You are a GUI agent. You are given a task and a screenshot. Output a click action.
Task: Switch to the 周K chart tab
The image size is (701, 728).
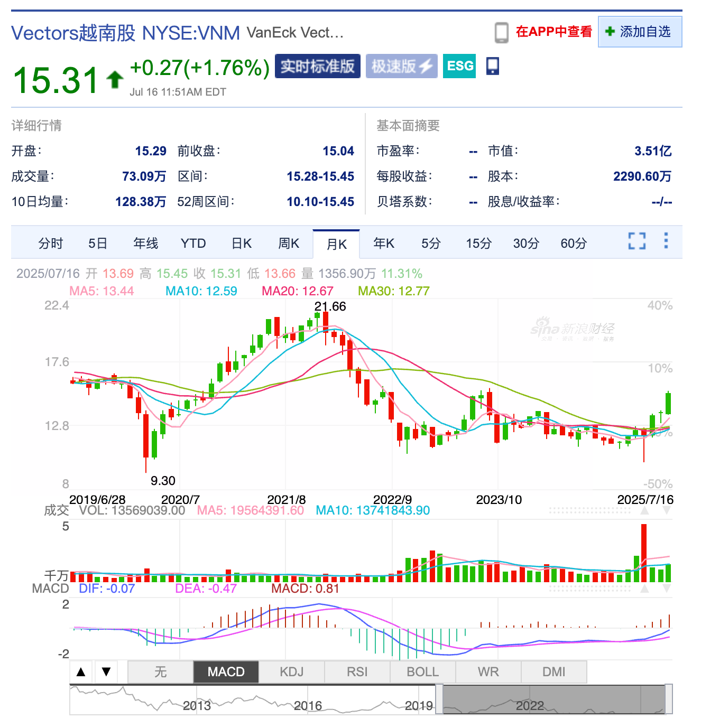tap(288, 243)
